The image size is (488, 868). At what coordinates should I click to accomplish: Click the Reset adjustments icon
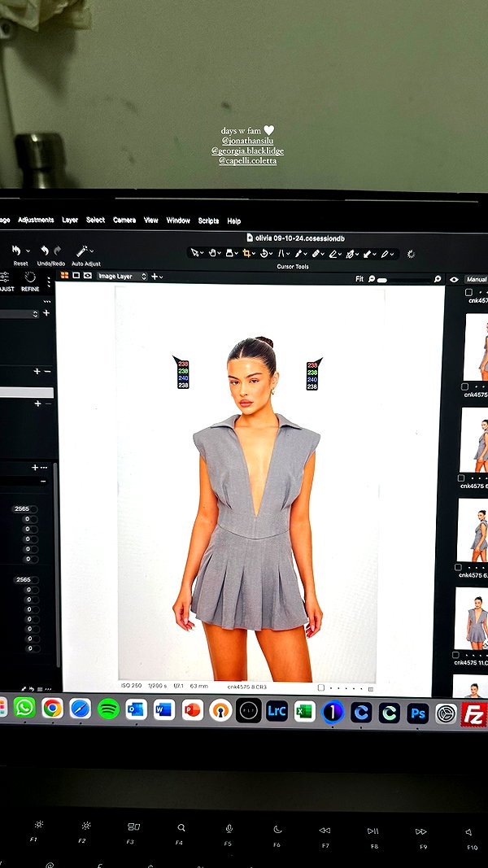(16, 251)
